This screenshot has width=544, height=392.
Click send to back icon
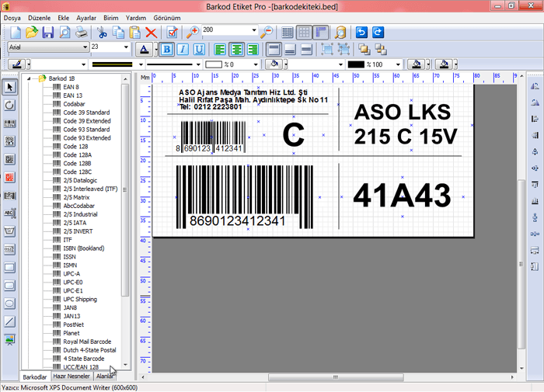tap(381, 50)
